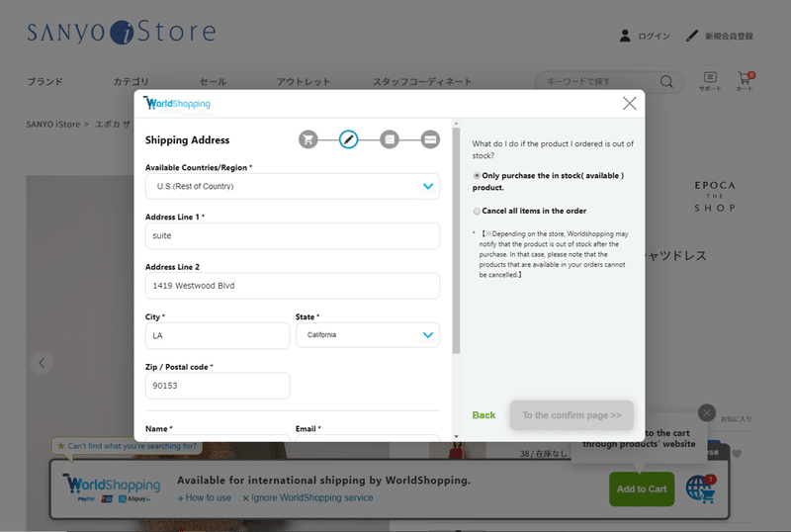This screenshot has width=791, height=532.
Task: Click the confirmation list step icon
Action: (x=390, y=139)
